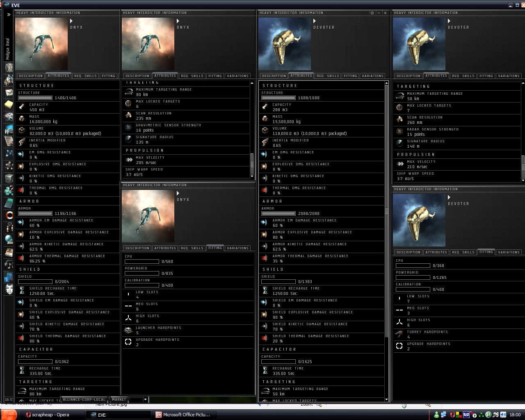
Task: Click the Shield Recharge Time hourglass in the center Devoter window
Action: click(x=265, y=291)
